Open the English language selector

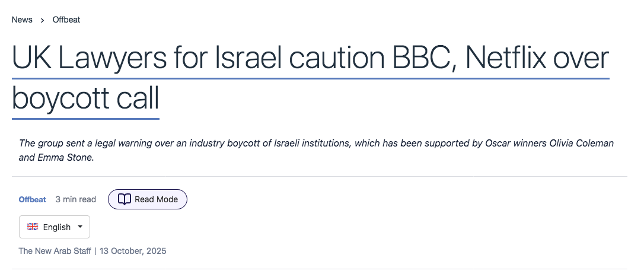coord(55,227)
